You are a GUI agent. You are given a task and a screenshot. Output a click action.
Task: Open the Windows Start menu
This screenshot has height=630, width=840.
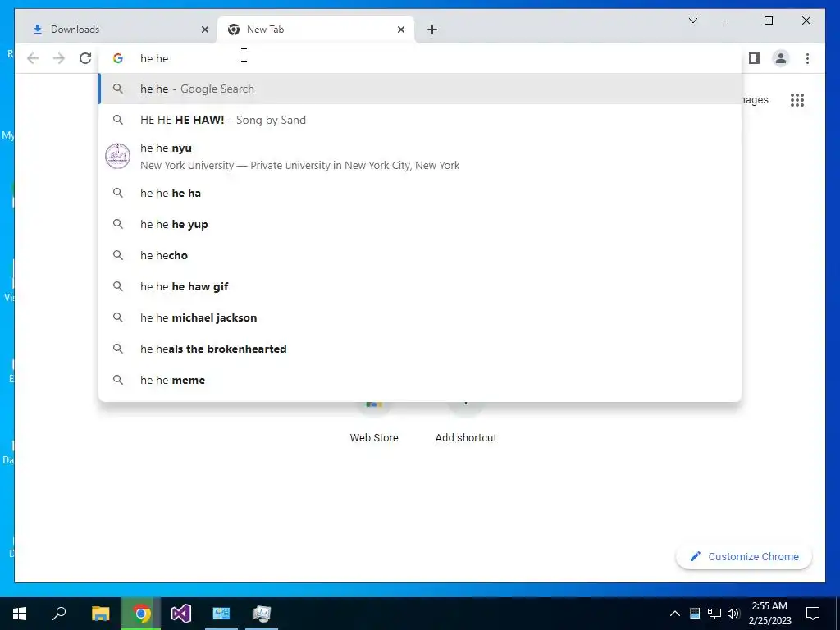click(20, 614)
